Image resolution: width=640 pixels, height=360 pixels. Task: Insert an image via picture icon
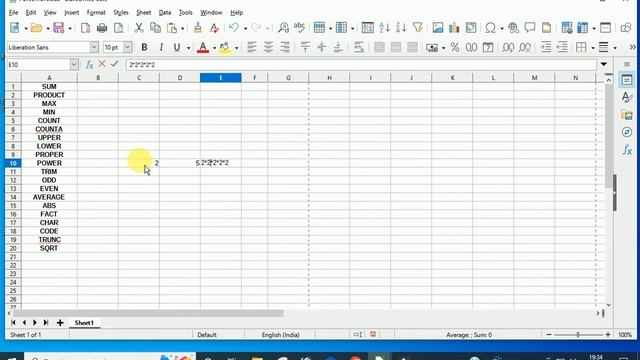pyautogui.click(x=438, y=28)
